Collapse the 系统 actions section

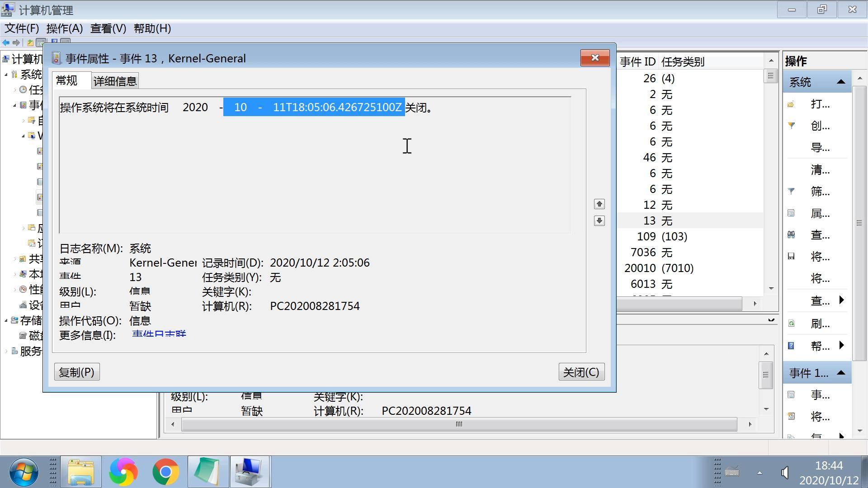click(x=841, y=82)
